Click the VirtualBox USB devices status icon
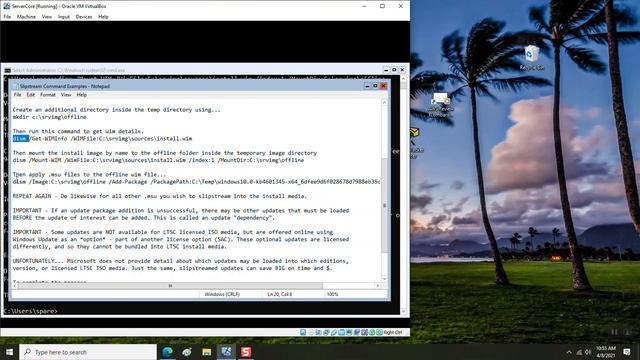Screen dimensions: 640x360 coord(334,332)
